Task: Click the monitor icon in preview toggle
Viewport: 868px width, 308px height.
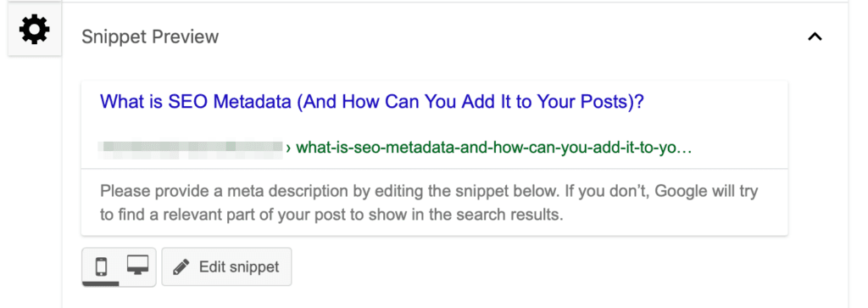Action: [x=137, y=265]
